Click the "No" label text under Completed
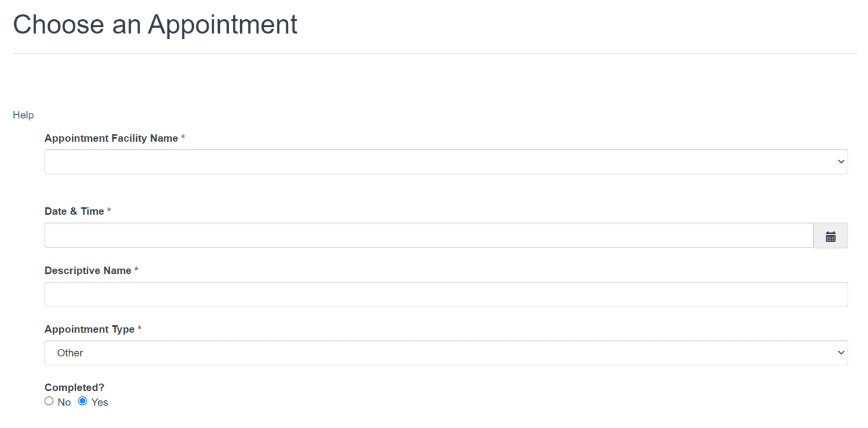 64,403
